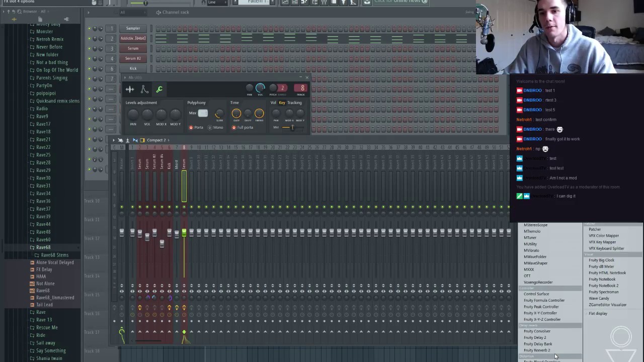Screen dimensions: 644x362
Task: Expand the Monster browser folder
Action: point(44,31)
